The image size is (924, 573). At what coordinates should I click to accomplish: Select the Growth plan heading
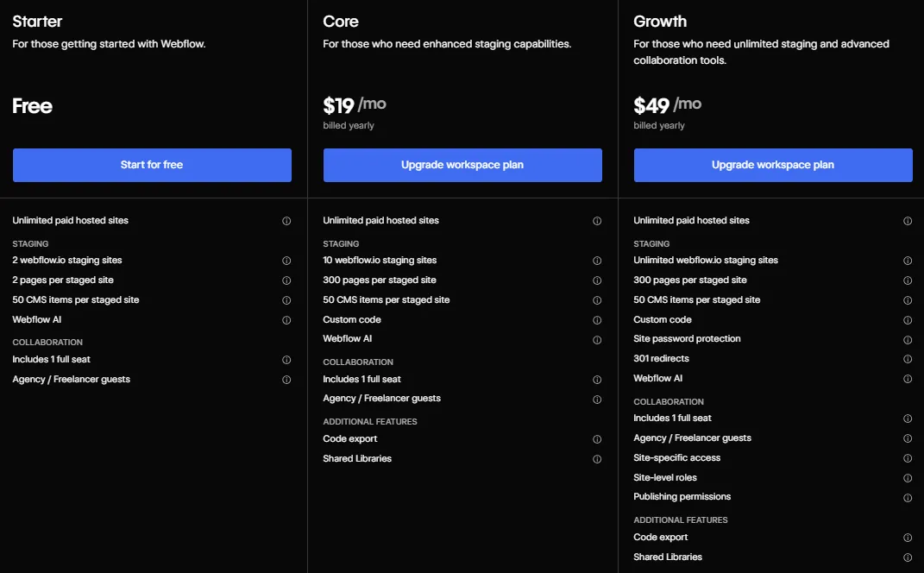point(661,21)
